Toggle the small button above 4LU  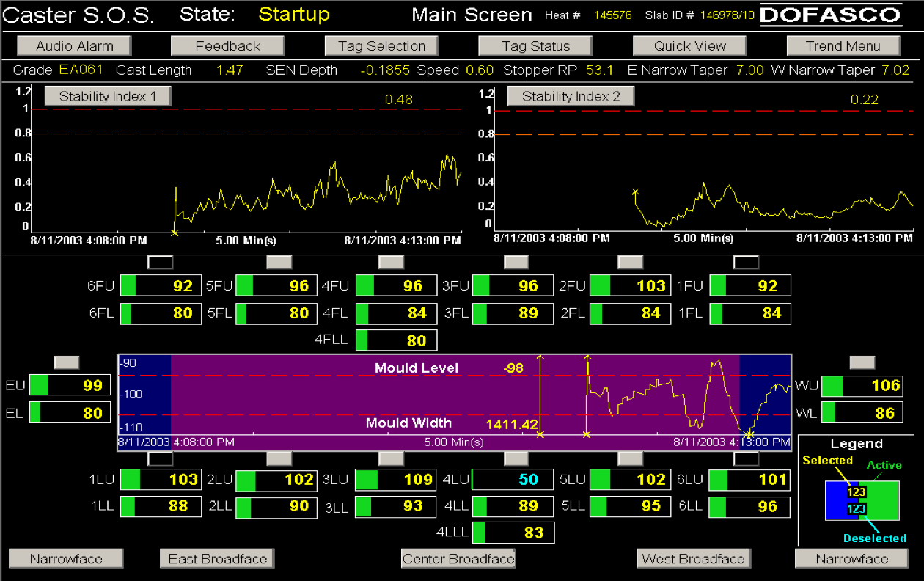(x=516, y=458)
